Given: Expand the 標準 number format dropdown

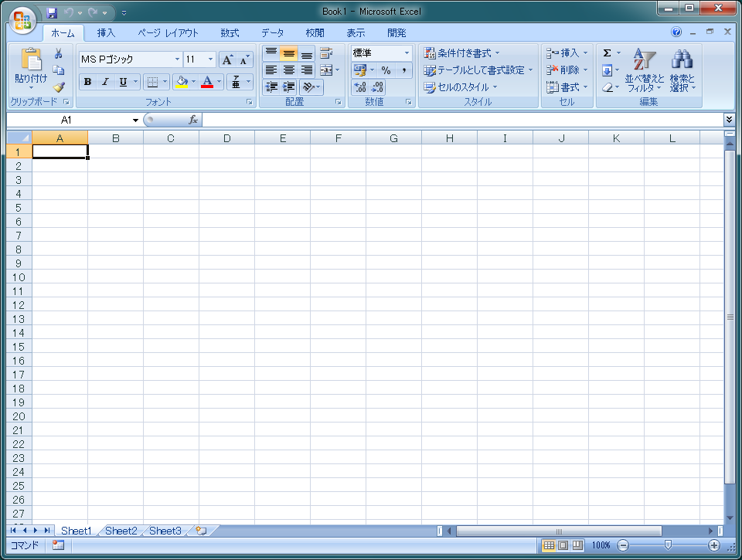Looking at the screenshot, I should (x=407, y=53).
